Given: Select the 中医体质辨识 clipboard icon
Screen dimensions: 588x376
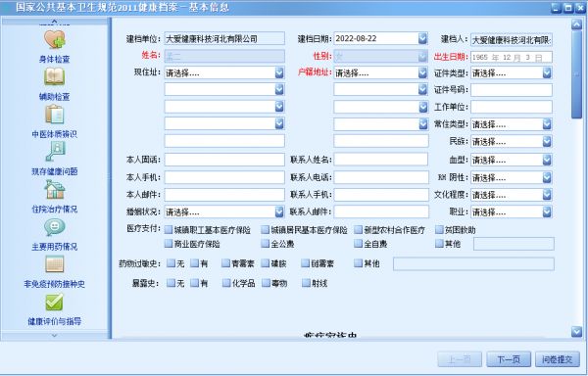Looking at the screenshot, I should point(55,115).
